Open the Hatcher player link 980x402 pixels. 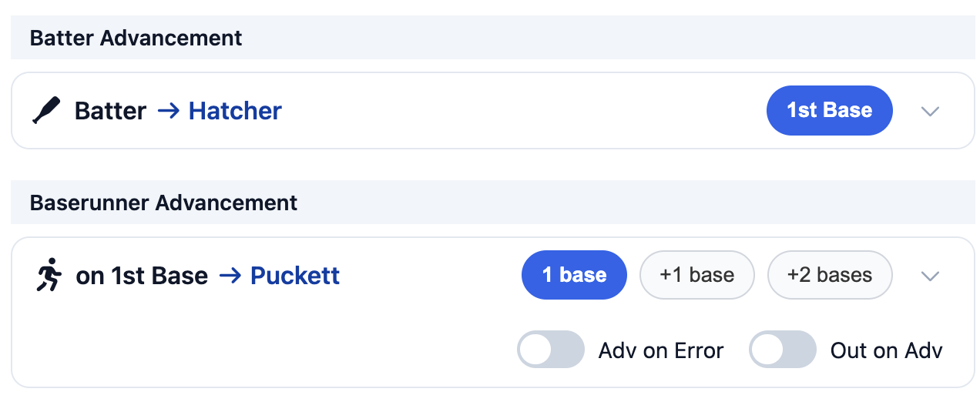coord(235,111)
